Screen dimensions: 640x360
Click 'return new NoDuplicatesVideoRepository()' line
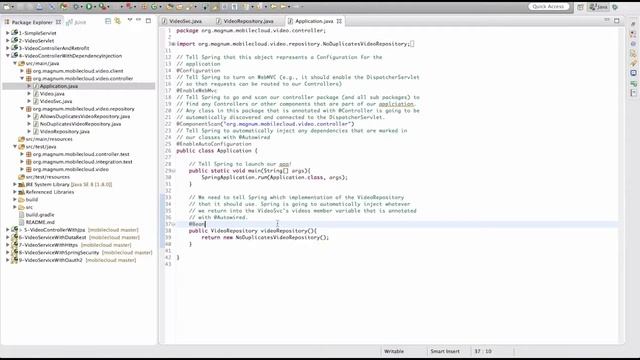[x=265, y=238]
